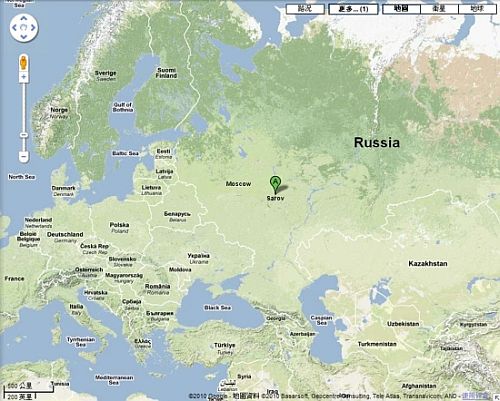Click the zoom slider handle
500x401 pixels.
(x=24, y=135)
